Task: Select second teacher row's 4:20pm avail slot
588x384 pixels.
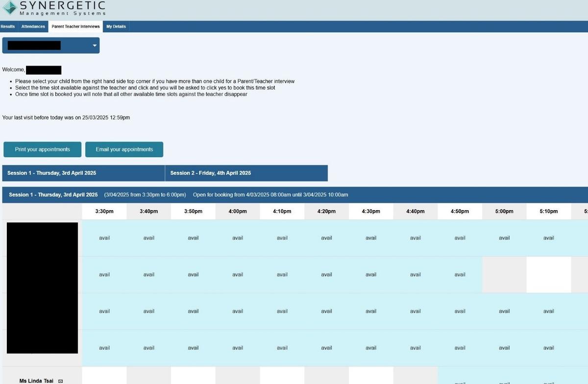Action: pos(326,275)
